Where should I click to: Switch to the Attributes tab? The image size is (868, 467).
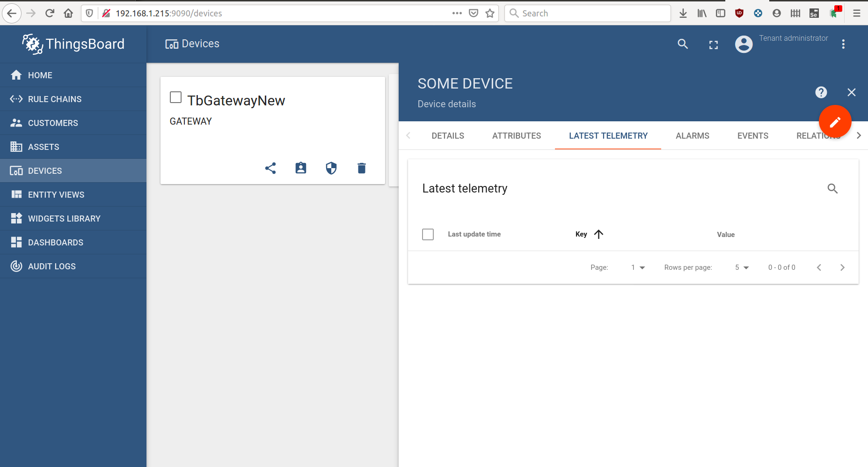(516, 135)
